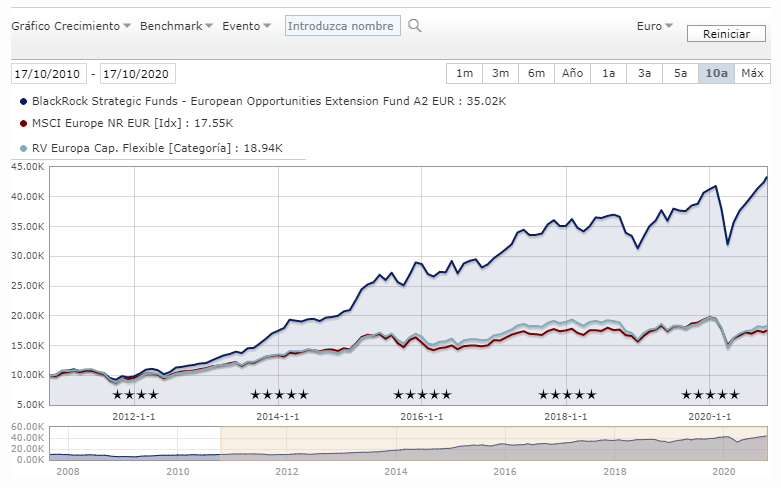Viewport: 781px width, 488px height.
Task: Click the five-star rating near 2014-1-1
Action: click(x=279, y=395)
